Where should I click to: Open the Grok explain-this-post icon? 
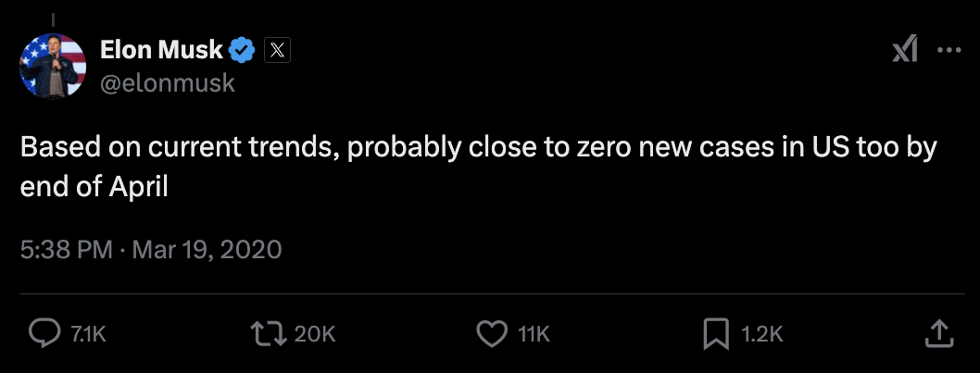coord(905,51)
